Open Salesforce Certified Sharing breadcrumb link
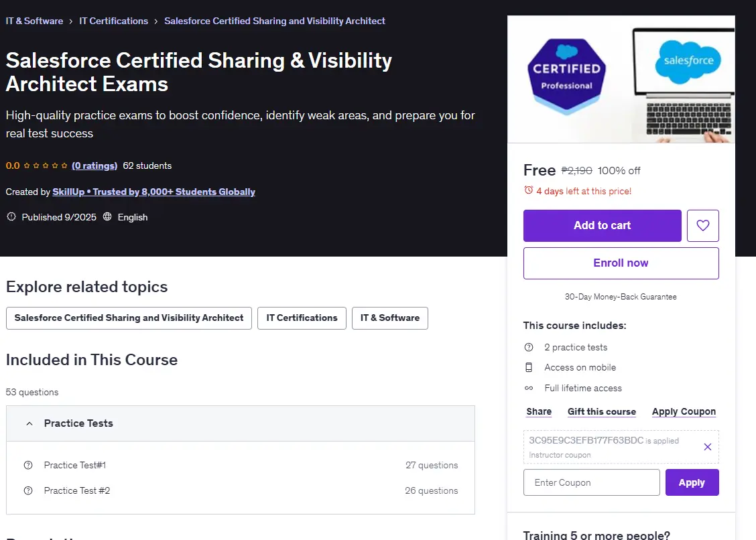 (274, 21)
